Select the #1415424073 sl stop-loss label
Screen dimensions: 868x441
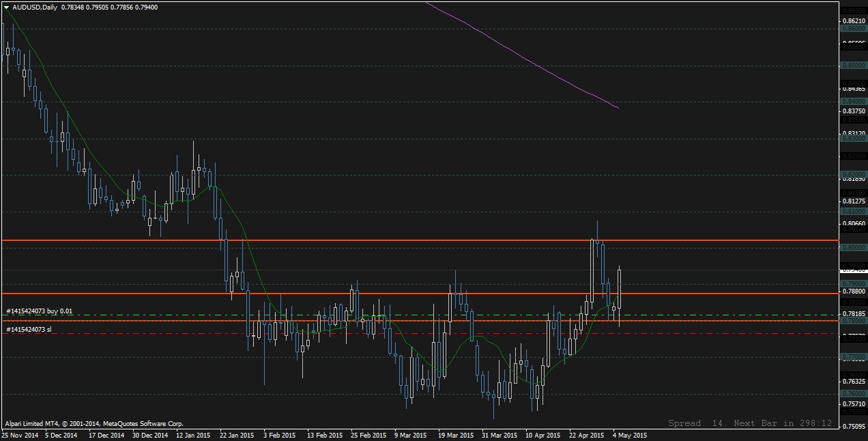click(28, 330)
